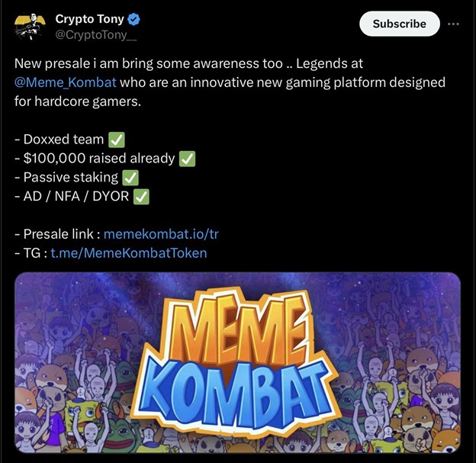Image resolution: width=476 pixels, height=463 pixels.
Task: Click the green check beside Doxxed team
Action: [117, 140]
